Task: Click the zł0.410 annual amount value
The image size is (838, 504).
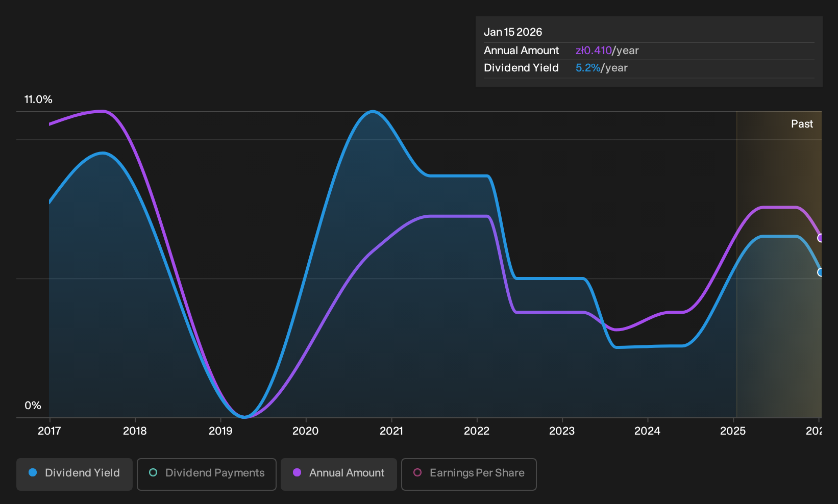Action: [594, 51]
